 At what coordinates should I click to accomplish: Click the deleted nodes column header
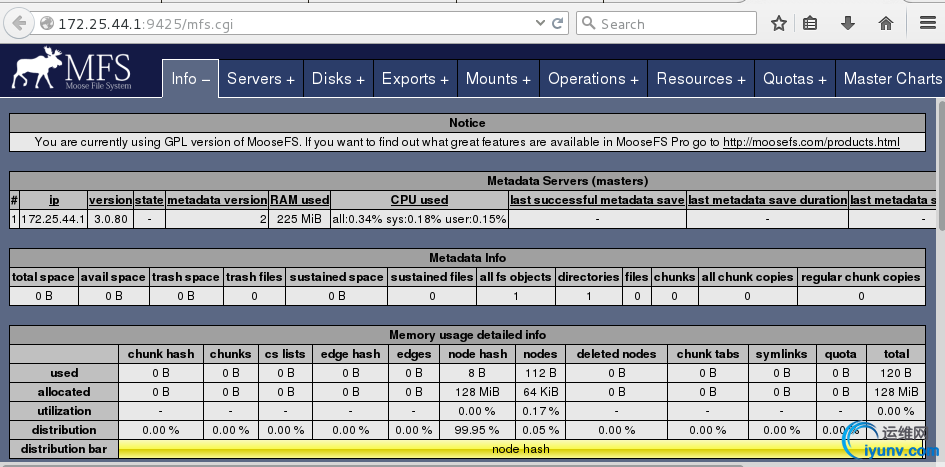click(617, 354)
